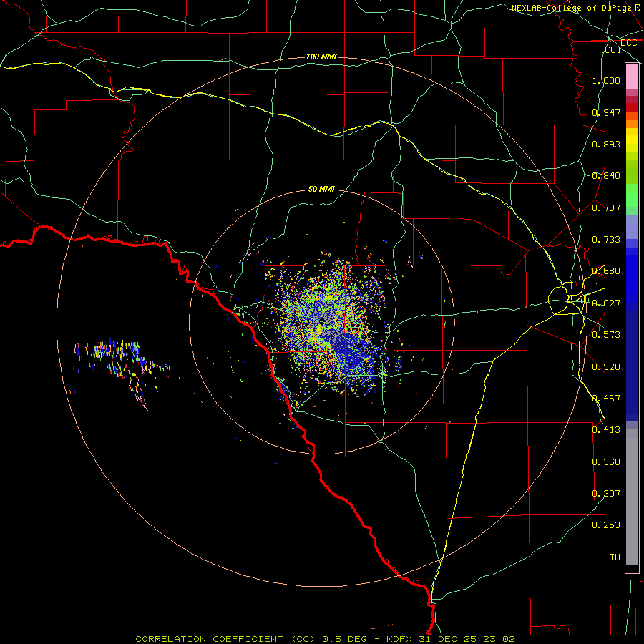Click the Correlation Coefficient KDFX caption text
The width and height of the screenshot is (644, 644).
325,639
